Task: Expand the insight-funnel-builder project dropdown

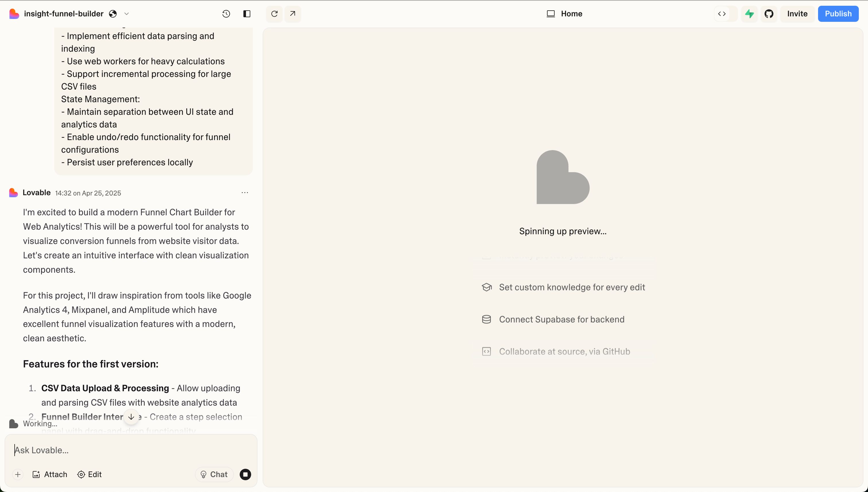Action: click(x=127, y=14)
